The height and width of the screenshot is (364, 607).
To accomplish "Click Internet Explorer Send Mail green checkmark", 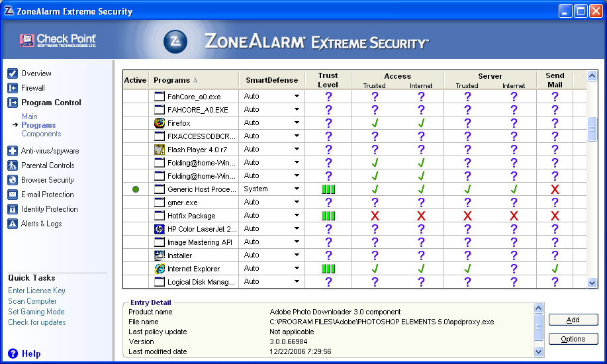I will click(555, 268).
